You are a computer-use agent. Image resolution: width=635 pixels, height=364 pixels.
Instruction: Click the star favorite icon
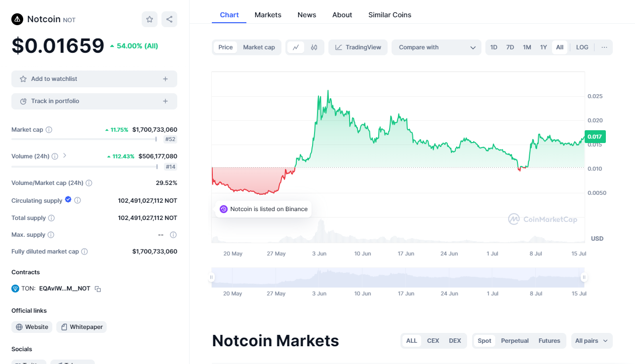[x=150, y=19]
